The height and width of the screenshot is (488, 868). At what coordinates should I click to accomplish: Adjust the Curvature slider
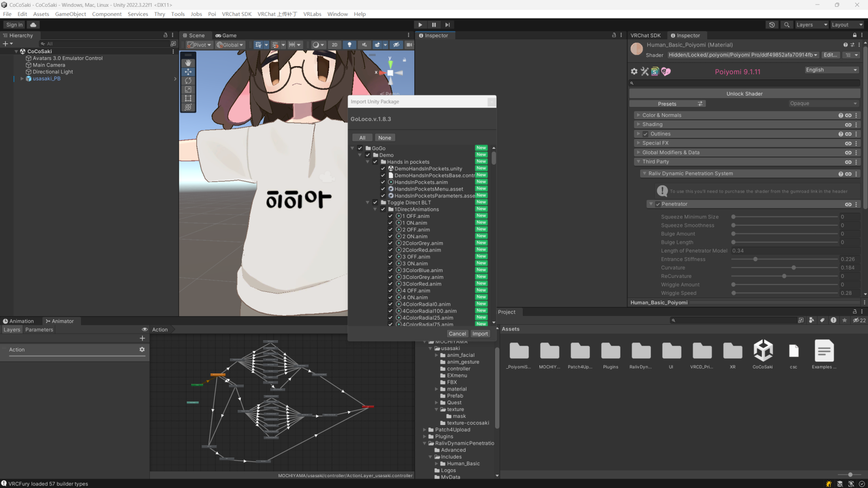tap(784, 267)
